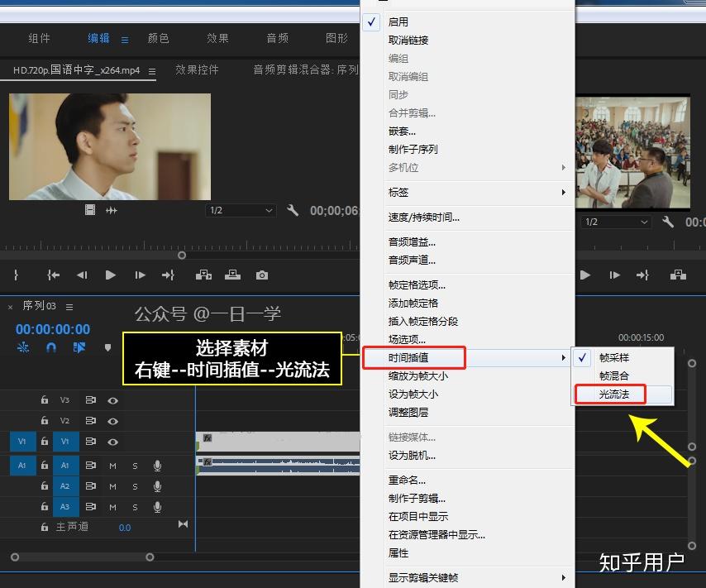706x588 pixels.
Task: Select 光流法 in the submenu
Action: pos(614,394)
